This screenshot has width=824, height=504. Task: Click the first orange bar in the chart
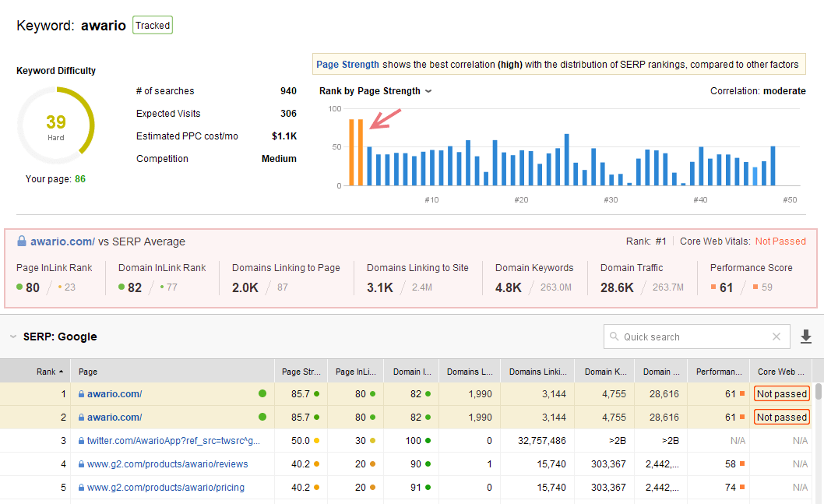click(351, 153)
